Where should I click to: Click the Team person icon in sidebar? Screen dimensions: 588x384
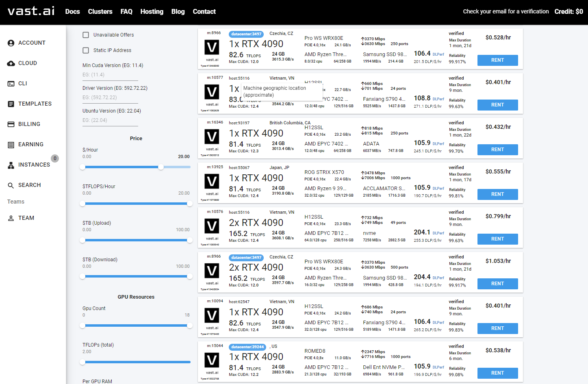click(11, 218)
